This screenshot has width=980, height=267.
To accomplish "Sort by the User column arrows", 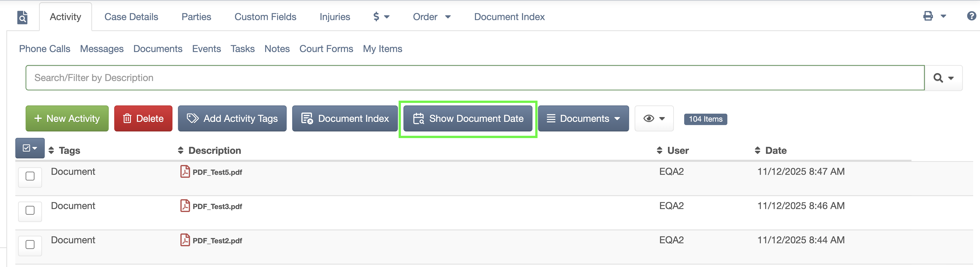I will click(659, 150).
